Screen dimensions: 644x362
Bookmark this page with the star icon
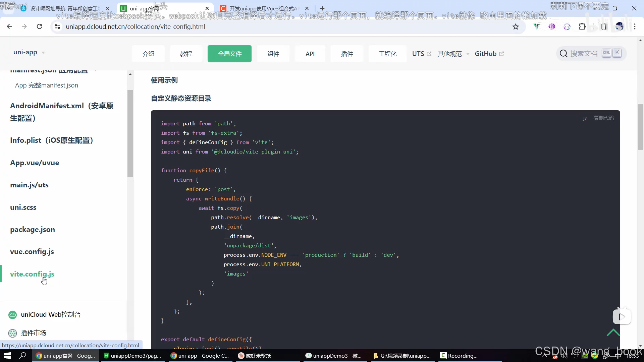tap(516, 27)
